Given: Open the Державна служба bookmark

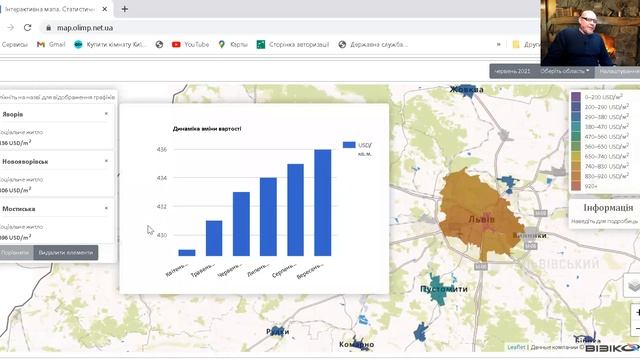Looking at the screenshot, I should pos(373,44).
